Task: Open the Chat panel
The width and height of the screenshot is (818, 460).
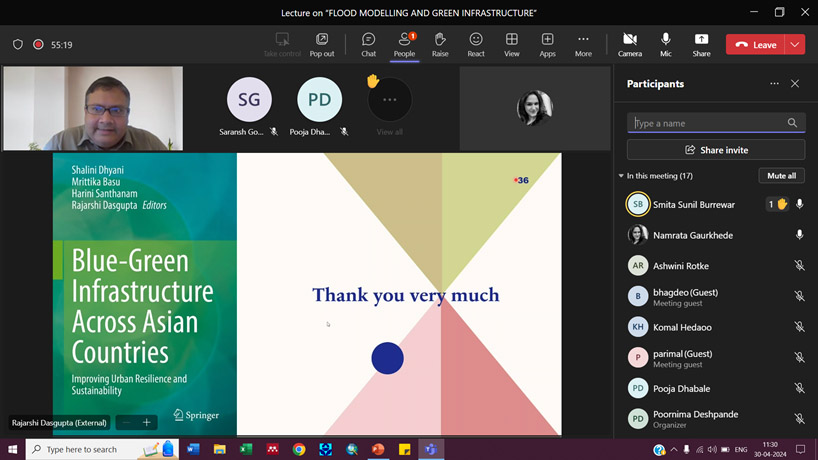Action: point(368,44)
